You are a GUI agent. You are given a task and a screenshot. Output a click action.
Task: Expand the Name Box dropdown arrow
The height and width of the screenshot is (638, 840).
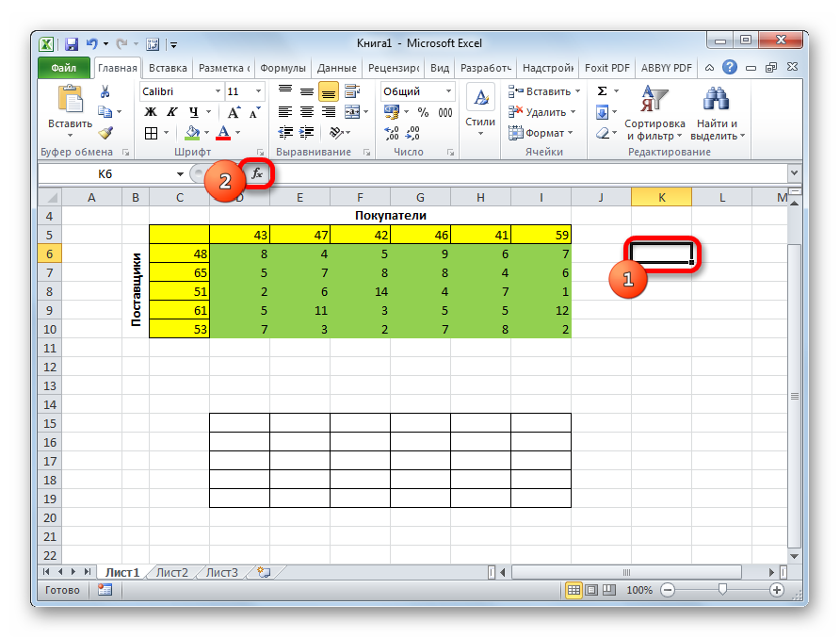pyautogui.click(x=180, y=173)
